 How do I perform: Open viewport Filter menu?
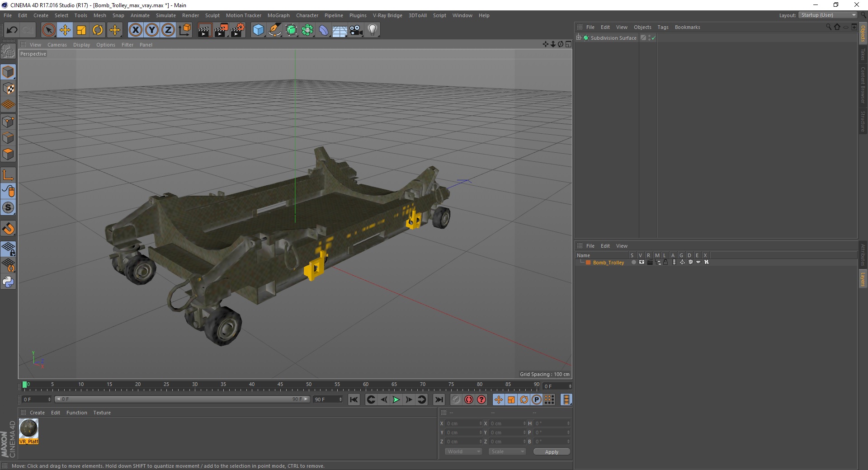[x=127, y=45]
